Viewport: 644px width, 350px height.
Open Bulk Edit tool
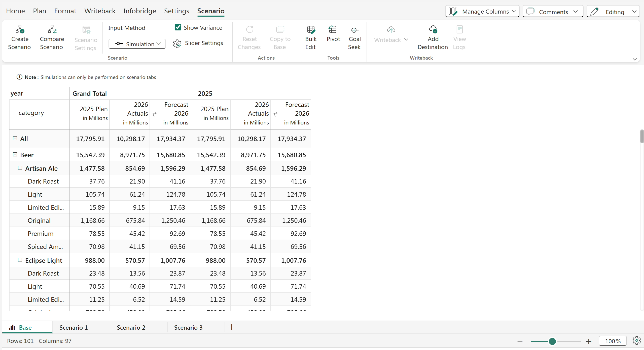[311, 30]
